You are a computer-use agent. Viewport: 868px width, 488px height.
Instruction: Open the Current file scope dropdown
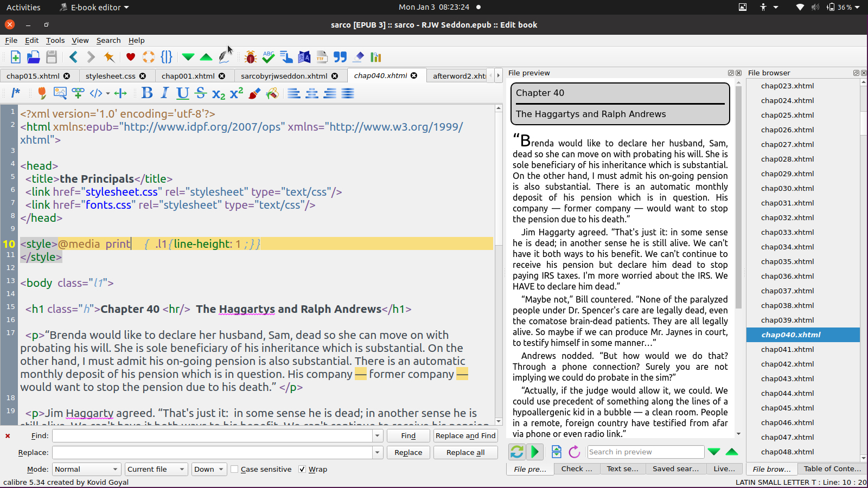click(x=156, y=470)
